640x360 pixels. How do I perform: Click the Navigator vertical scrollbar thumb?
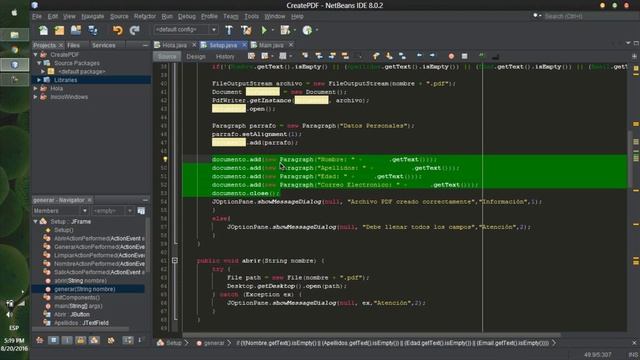[x=148, y=245]
